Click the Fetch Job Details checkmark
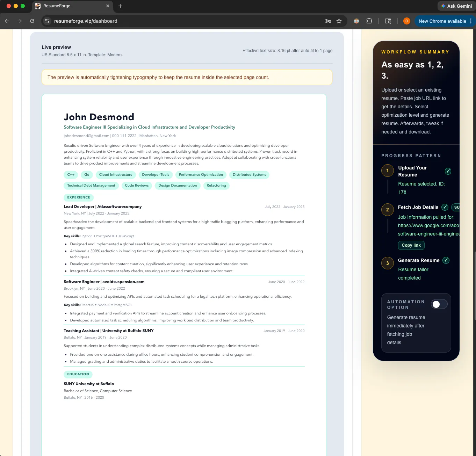The height and width of the screenshot is (456, 476). point(445,207)
